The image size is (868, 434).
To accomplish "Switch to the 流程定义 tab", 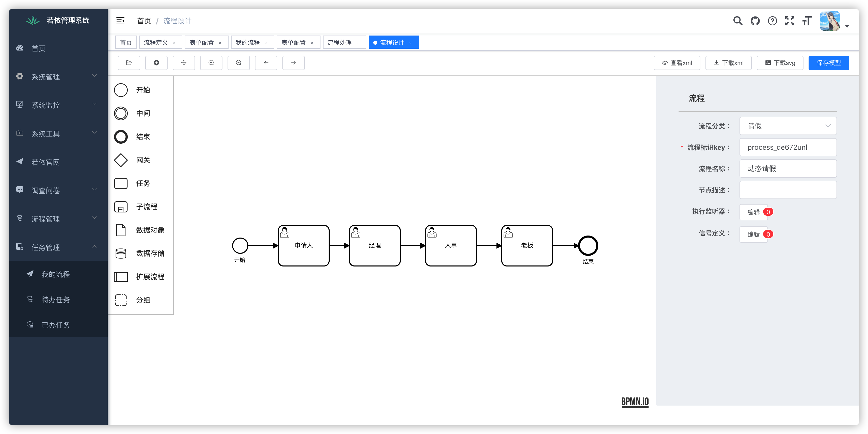I will tap(156, 42).
